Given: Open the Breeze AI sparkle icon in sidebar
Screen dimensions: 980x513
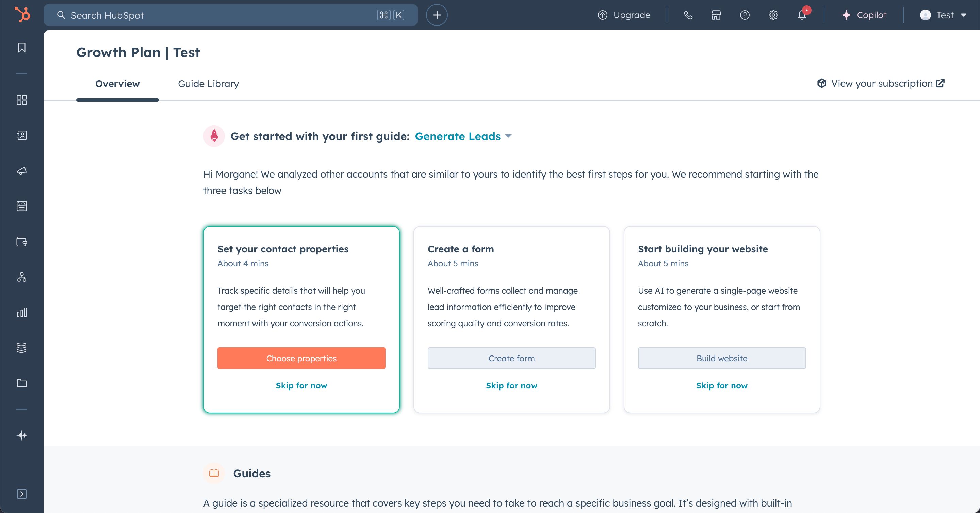Looking at the screenshot, I should click(22, 435).
